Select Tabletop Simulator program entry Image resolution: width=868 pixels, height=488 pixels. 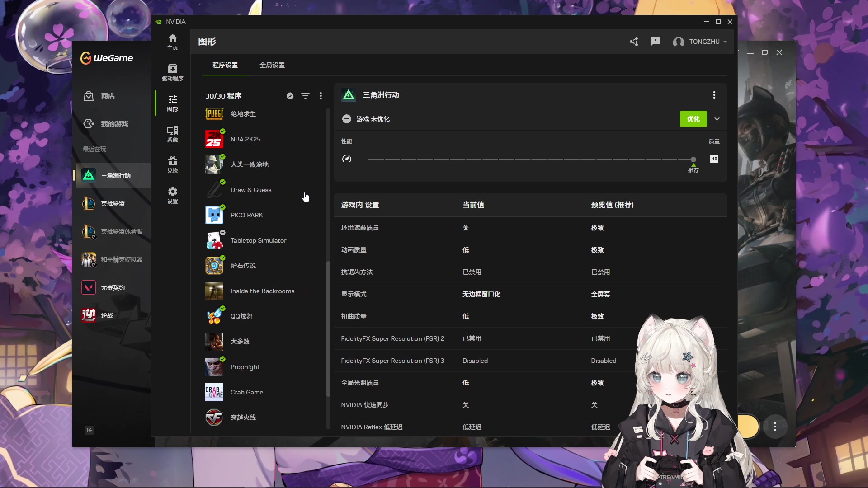point(264,240)
